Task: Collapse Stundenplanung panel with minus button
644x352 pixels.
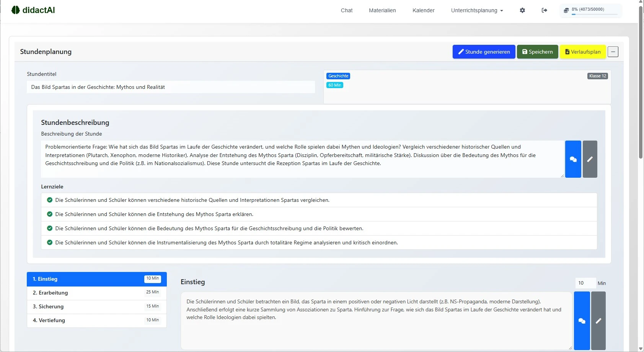Action: click(613, 52)
